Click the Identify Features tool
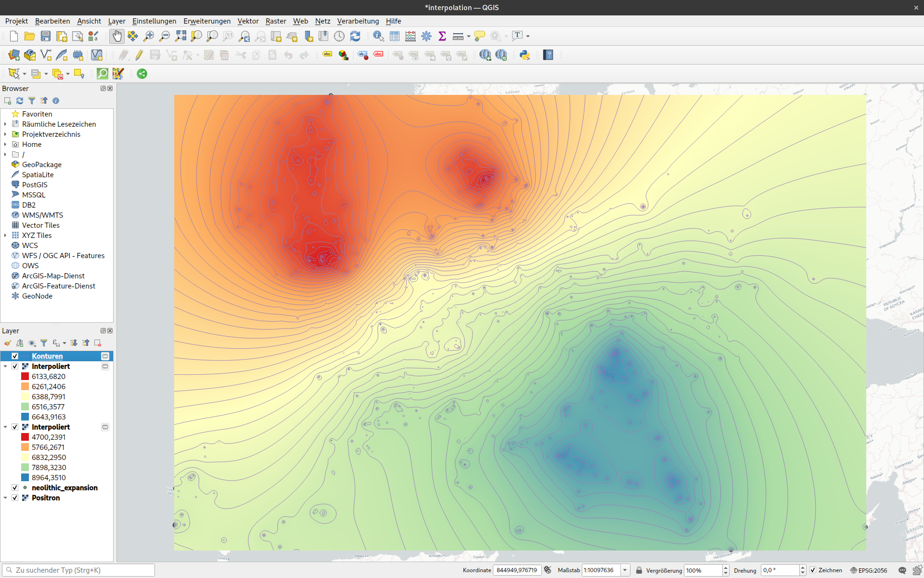Screen dimensions: 924x578 click(378, 36)
